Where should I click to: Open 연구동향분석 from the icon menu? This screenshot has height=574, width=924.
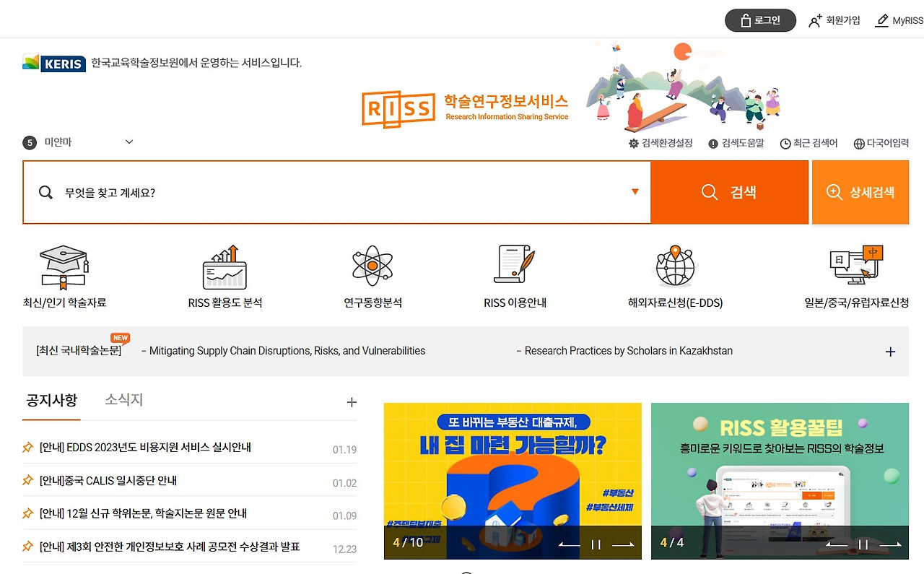coord(372,277)
